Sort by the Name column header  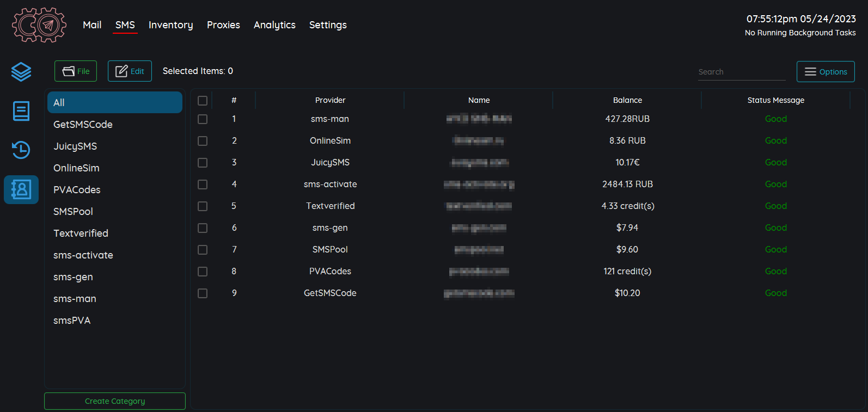[x=479, y=100]
